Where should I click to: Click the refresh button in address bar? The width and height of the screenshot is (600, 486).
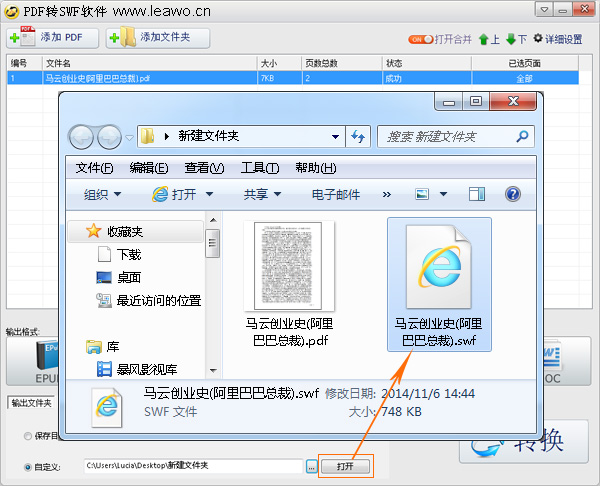358,137
